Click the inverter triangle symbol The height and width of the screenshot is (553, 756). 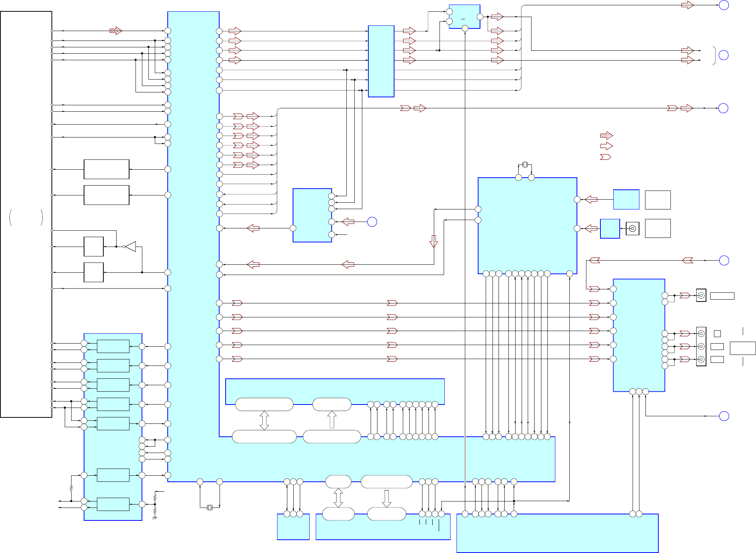click(x=130, y=247)
